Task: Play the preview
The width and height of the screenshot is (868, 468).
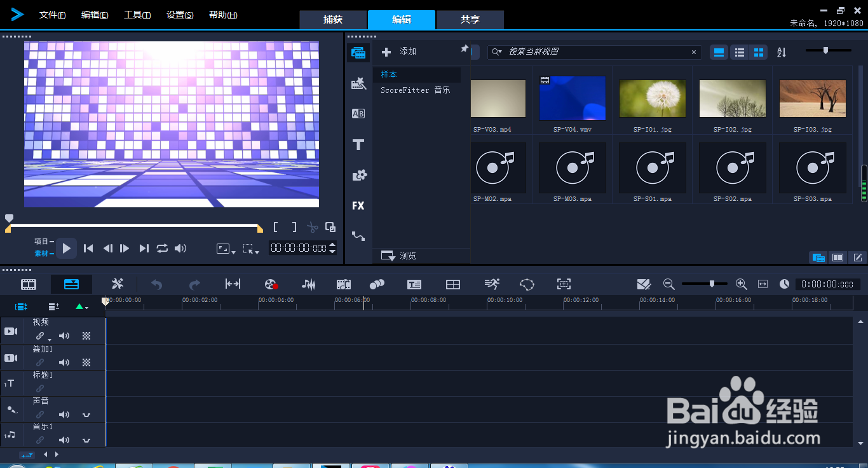Action: coord(66,249)
